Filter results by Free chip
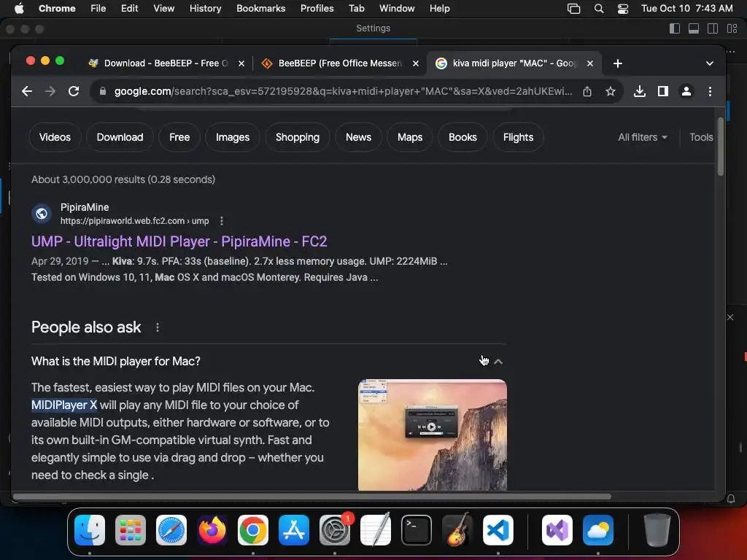 179,137
